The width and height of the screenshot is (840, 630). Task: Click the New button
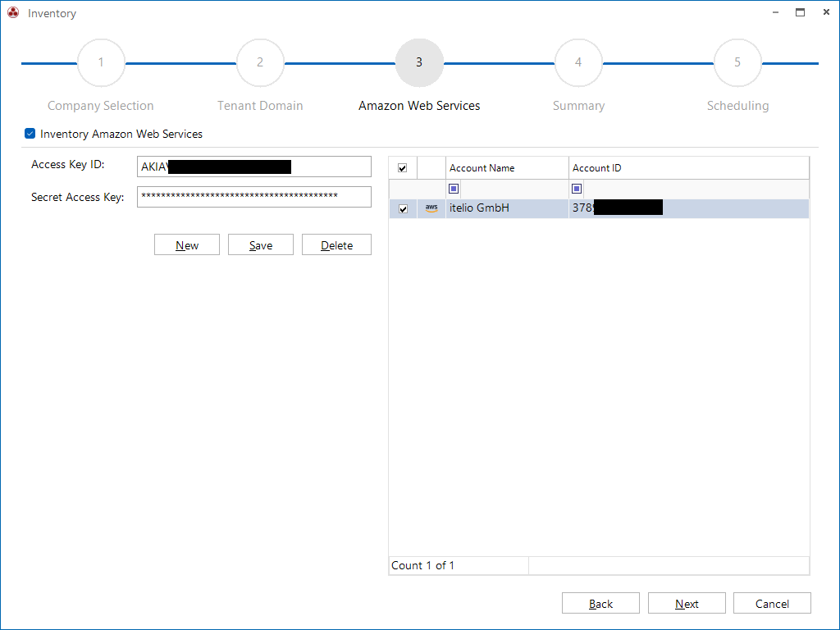coord(187,244)
